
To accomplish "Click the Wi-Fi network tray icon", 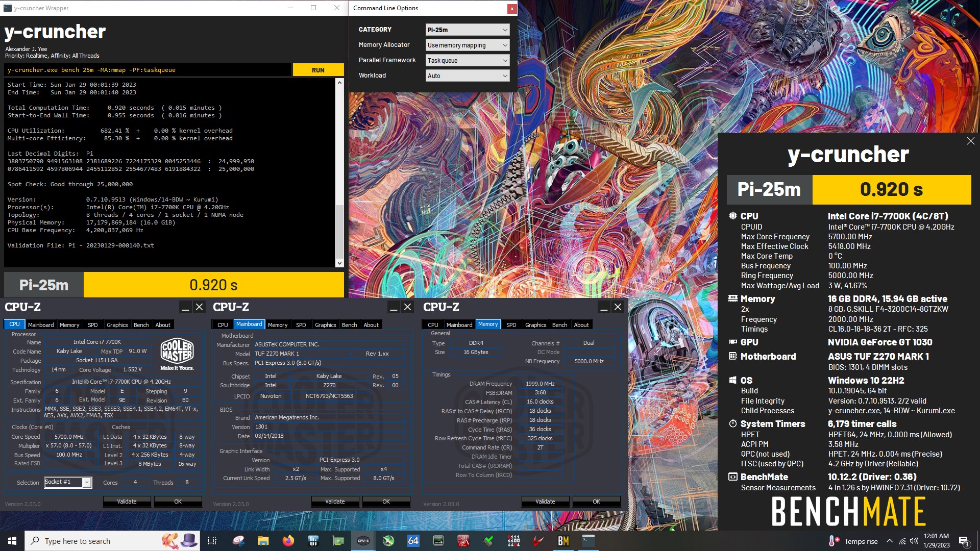I will 902,541.
